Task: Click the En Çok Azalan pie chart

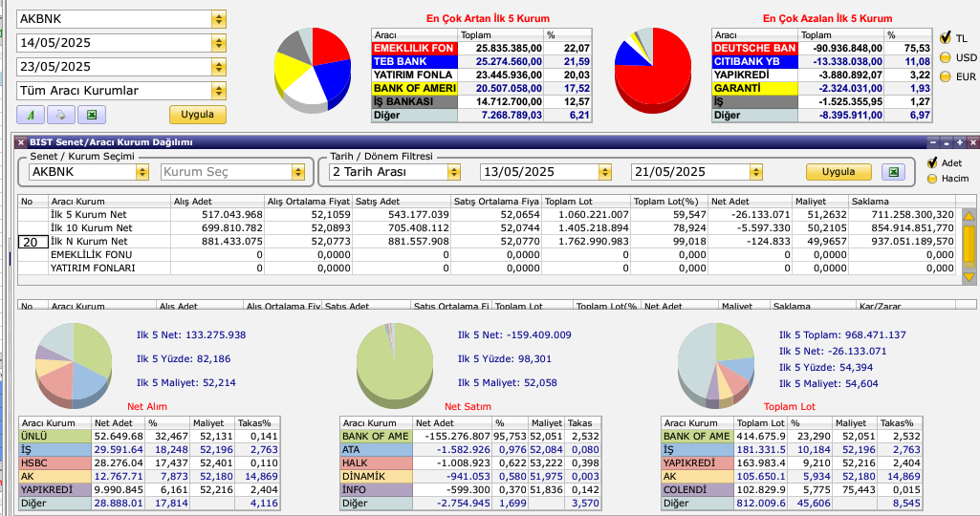Action: pyautogui.click(x=653, y=70)
